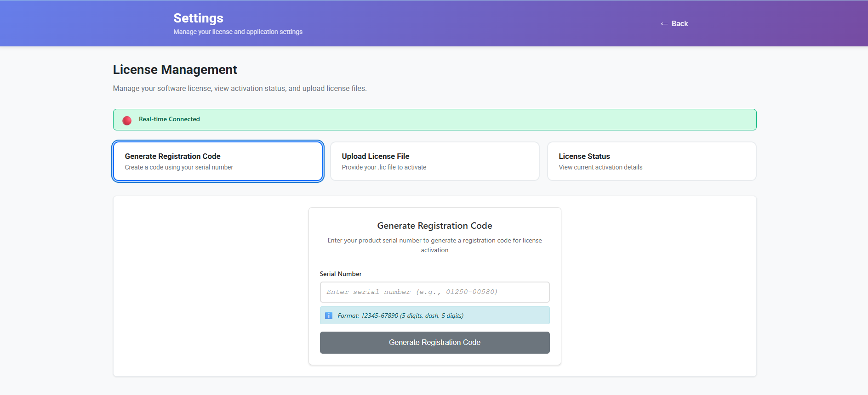
Task: Click the red connection status dot
Action: point(127,120)
